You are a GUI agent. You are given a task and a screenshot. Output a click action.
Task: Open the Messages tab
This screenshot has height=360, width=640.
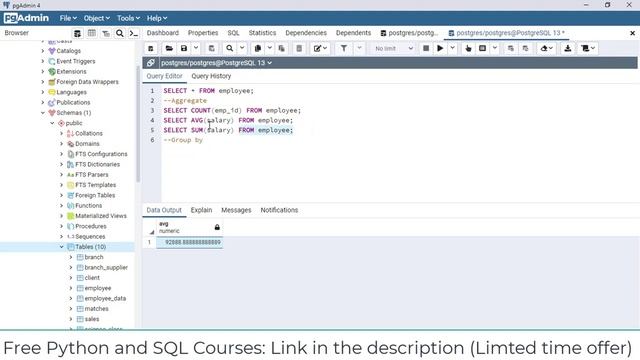236,210
